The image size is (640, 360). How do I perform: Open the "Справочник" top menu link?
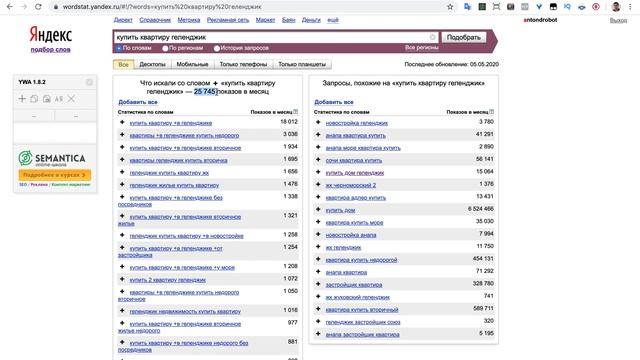[x=155, y=20]
